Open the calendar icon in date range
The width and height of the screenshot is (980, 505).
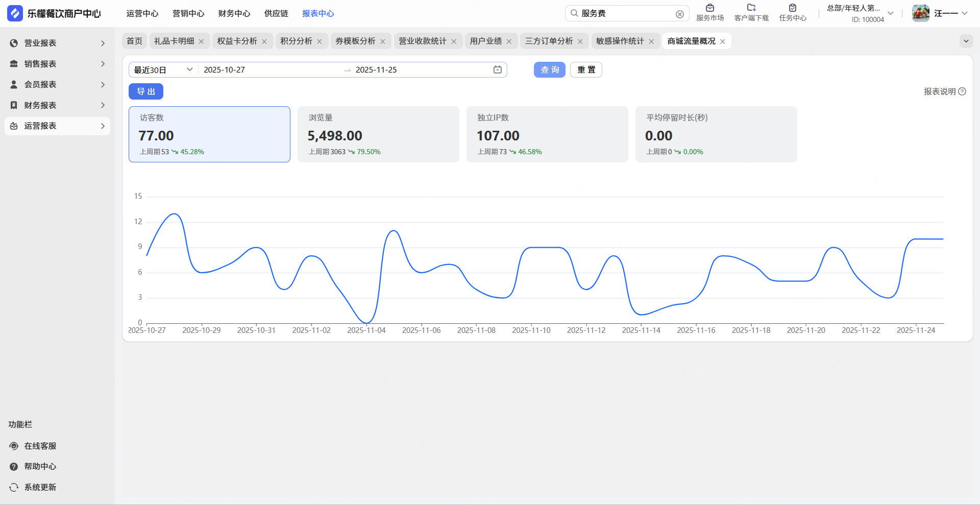click(x=497, y=70)
